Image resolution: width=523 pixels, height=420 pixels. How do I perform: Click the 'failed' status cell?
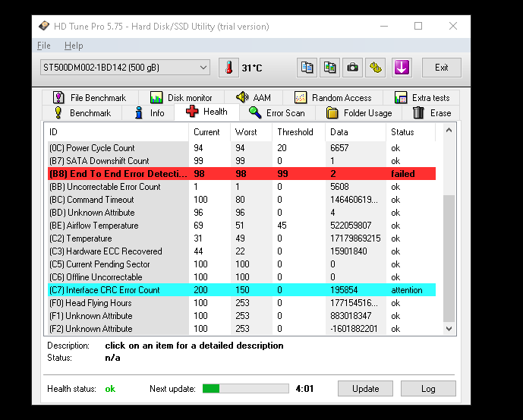pos(403,174)
